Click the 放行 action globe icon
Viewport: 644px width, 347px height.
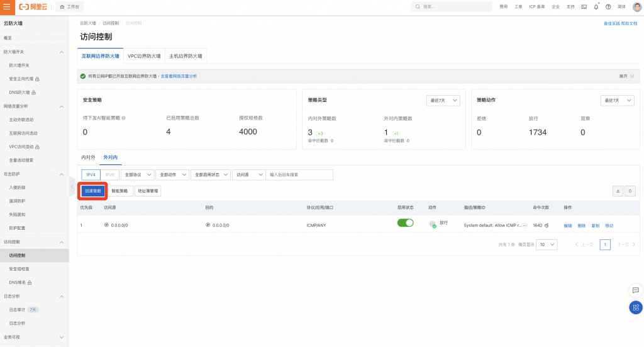coord(433,224)
